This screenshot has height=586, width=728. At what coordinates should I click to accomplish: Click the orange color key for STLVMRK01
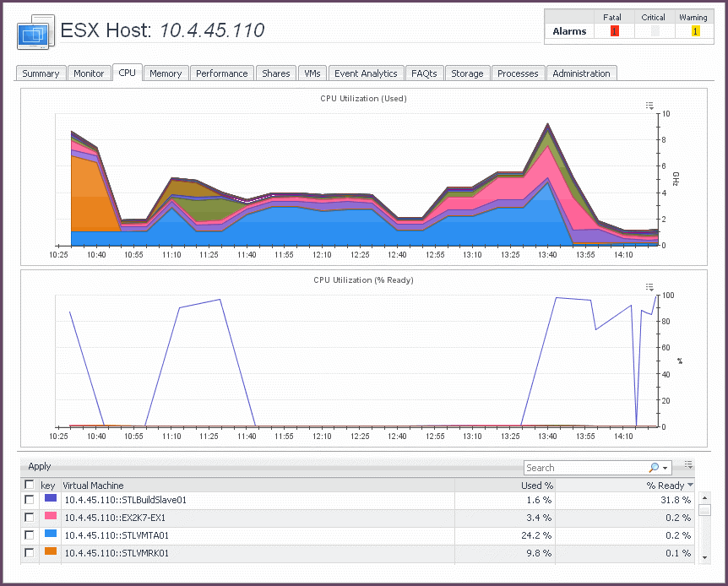point(50,552)
